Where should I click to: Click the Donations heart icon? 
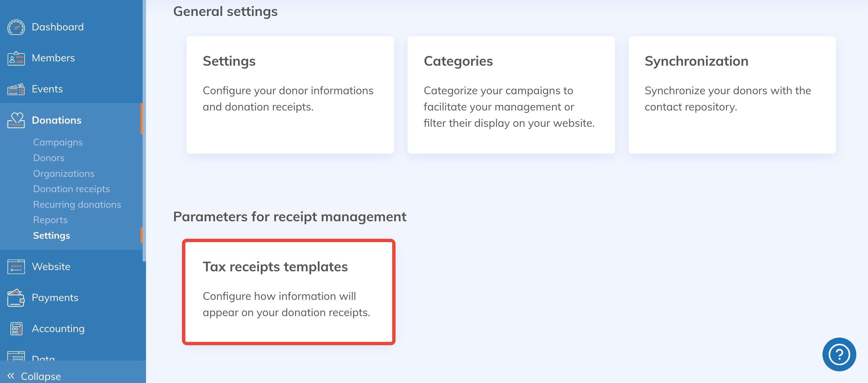tap(16, 120)
